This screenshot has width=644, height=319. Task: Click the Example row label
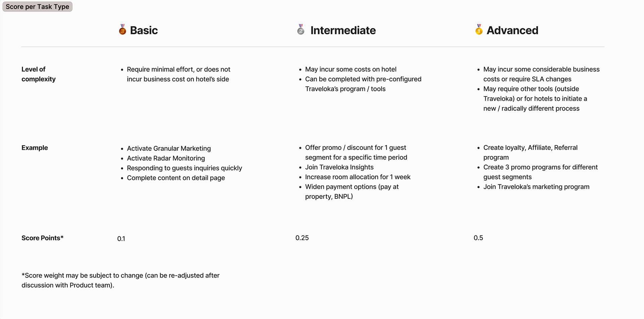tap(35, 148)
